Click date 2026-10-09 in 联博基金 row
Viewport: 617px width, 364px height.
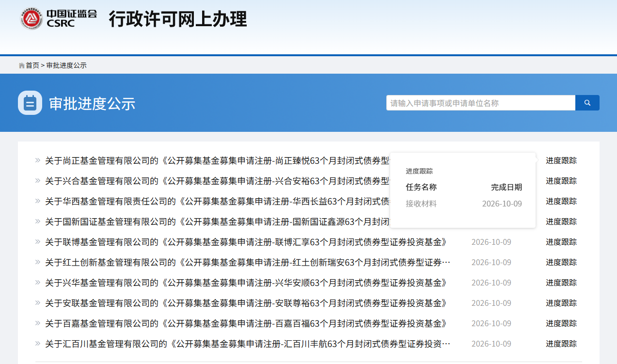491,242
